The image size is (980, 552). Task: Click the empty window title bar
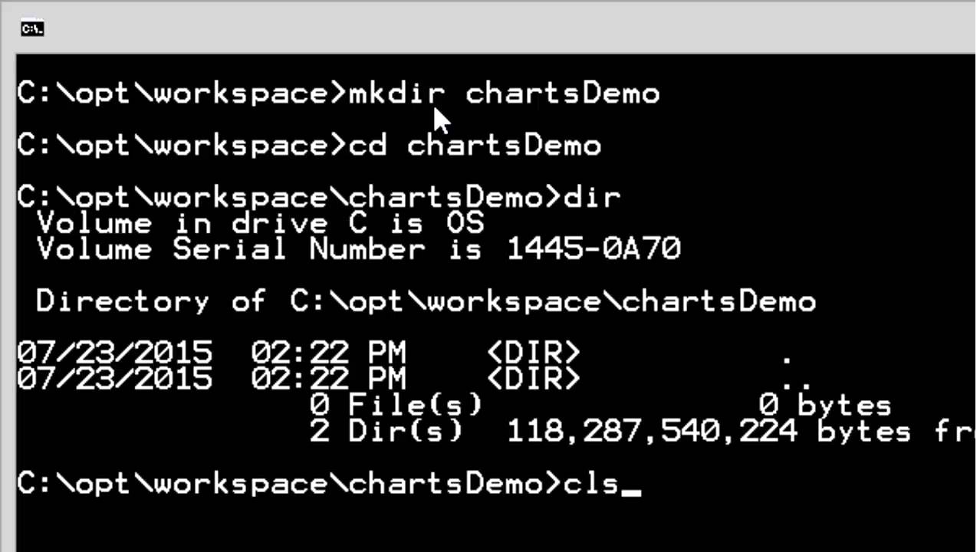click(x=491, y=29)
